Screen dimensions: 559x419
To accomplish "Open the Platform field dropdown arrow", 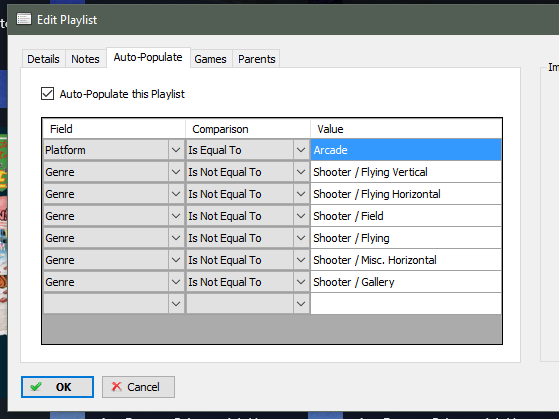I will (x=176, y=150).
